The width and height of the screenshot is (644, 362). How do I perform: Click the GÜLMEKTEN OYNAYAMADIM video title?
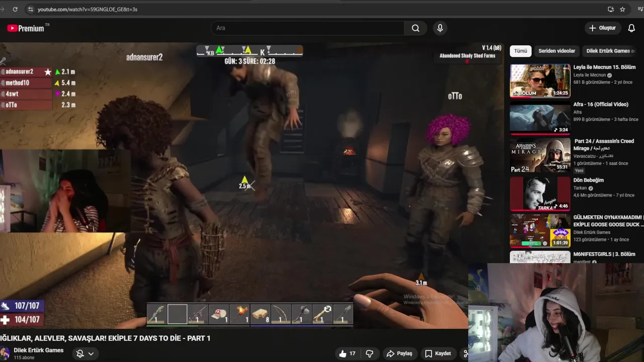pyautogui.click(x=608, y=221)
